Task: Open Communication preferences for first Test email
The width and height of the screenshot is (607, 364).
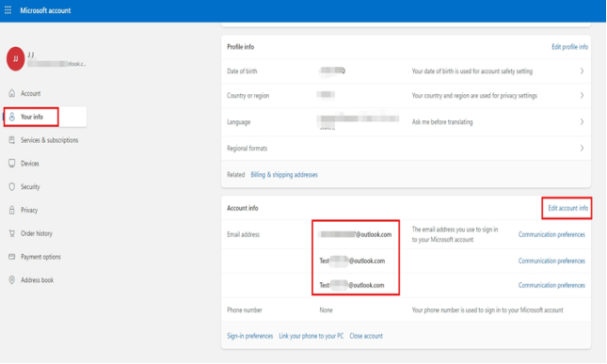Action: click(551, 261)
